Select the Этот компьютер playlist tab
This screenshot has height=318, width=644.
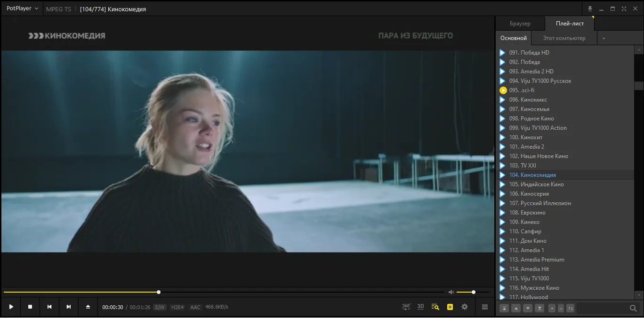(564, 38)
